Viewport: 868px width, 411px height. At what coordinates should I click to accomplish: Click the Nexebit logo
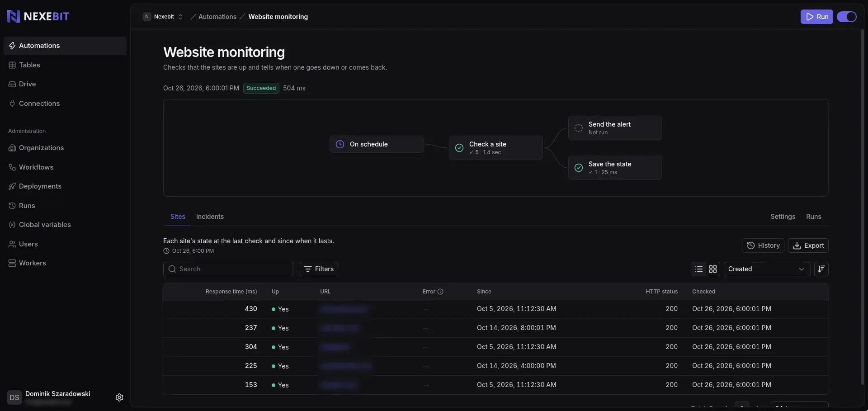(x=38, y=16)
